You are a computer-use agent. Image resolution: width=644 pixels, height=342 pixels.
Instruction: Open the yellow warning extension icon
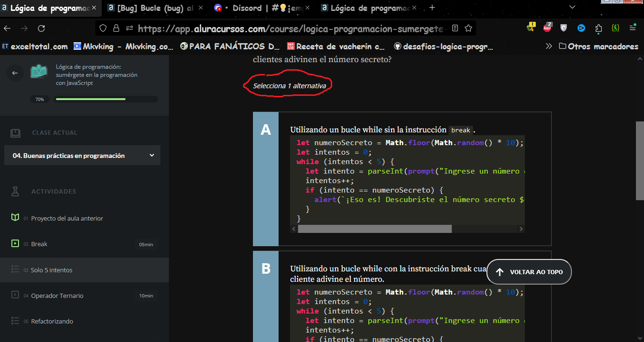(531, 28)
